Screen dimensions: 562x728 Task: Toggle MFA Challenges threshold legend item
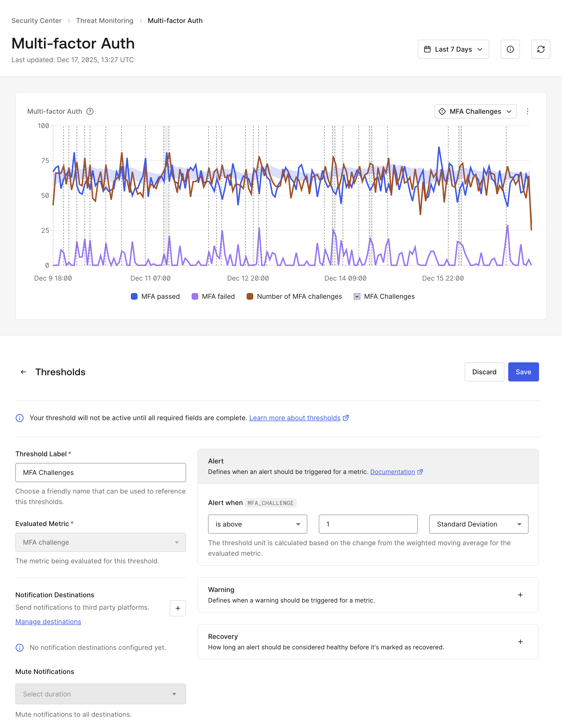tap(384, 296)
